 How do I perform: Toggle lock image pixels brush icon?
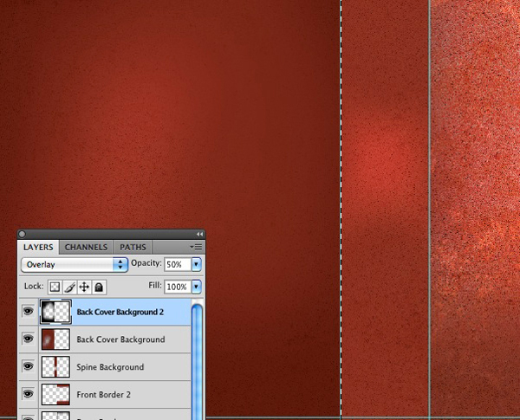(x=69, y=287)
